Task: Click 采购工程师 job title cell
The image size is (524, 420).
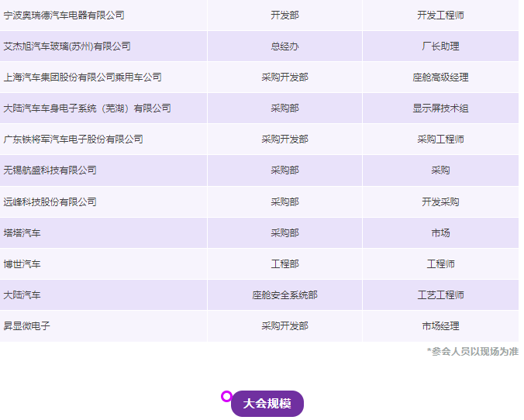Action: (440, 139)
